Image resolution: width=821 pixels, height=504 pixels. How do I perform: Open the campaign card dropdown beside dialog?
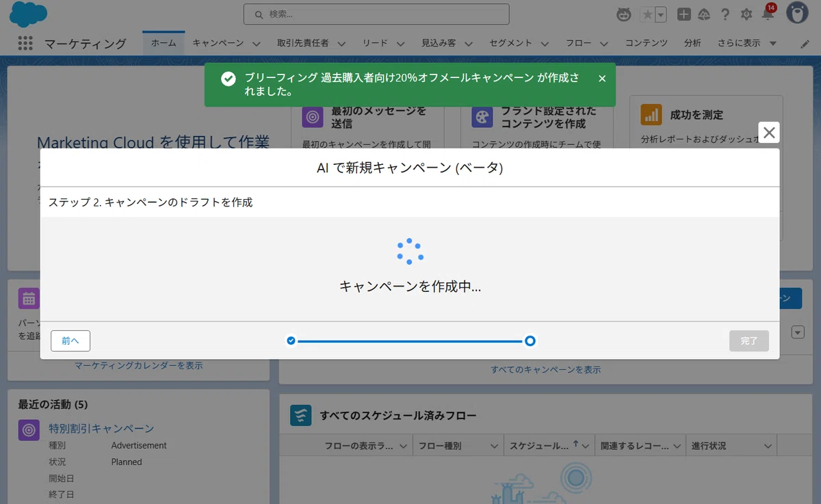pos(798,332)
